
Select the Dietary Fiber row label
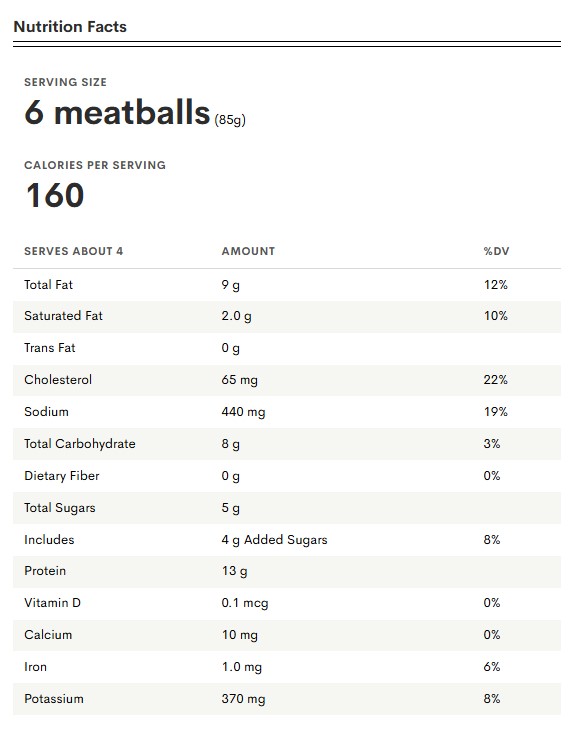pyautogui.click(x=62, y=475)
